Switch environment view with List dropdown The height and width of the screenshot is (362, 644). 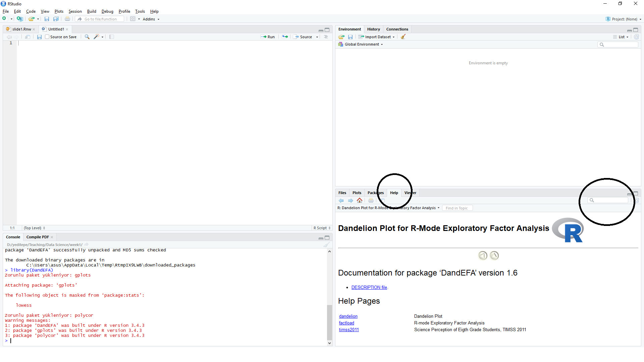pyautogui.click(x=621, y=37)
